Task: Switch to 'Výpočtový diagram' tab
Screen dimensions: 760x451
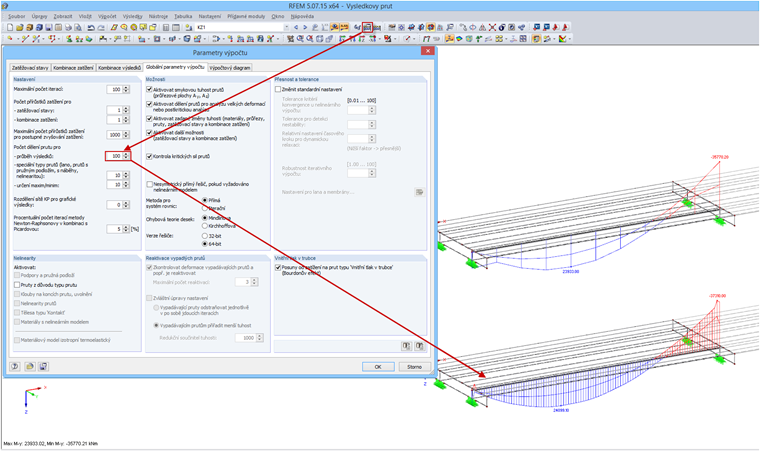Action: click(x=230, y=68)
